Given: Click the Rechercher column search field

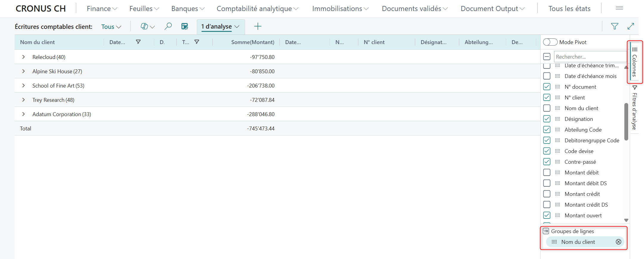Looking at the screenshot, I should point(590,57).
